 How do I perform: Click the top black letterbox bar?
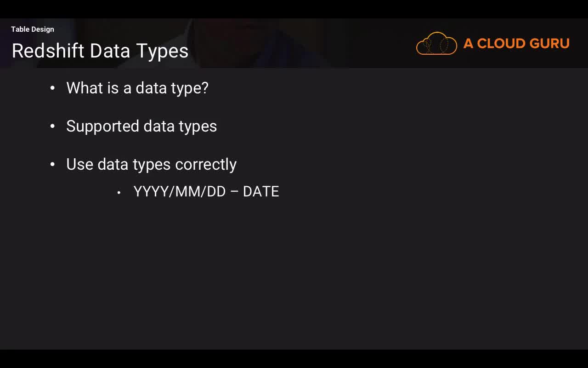point(294,9)
